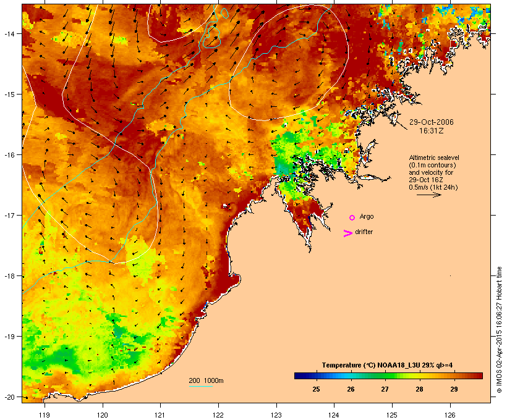
Task: Click the '29-Oct 16Z' caption line
Action: [x=426, y=180]
